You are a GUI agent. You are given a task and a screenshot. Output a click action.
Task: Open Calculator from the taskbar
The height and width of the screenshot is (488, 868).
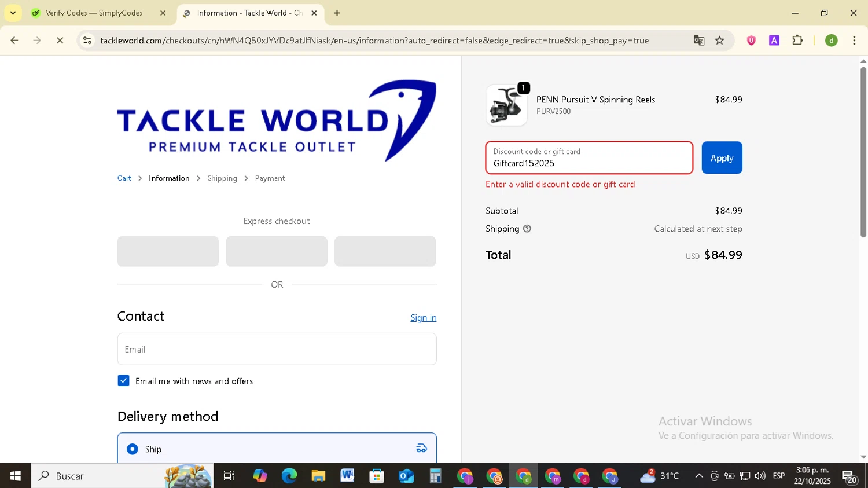pos(435,476)
